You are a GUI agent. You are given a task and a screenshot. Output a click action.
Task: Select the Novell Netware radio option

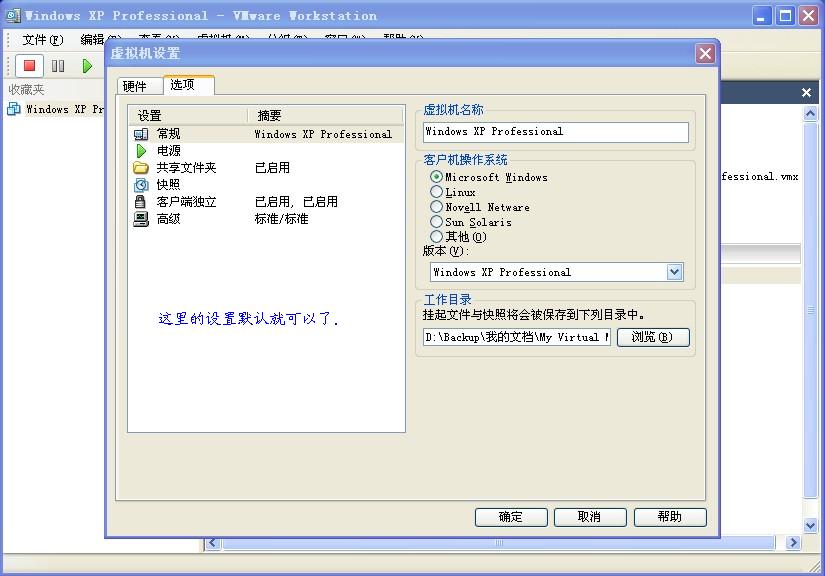point(437,207)
